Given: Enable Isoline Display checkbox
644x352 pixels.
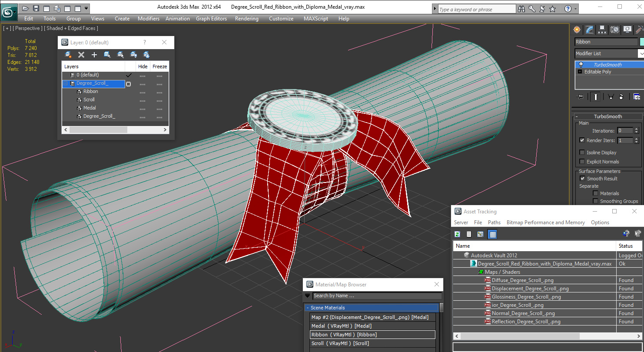Looking at the screenshot, I should pyautogui.click(x=582, y=153).
